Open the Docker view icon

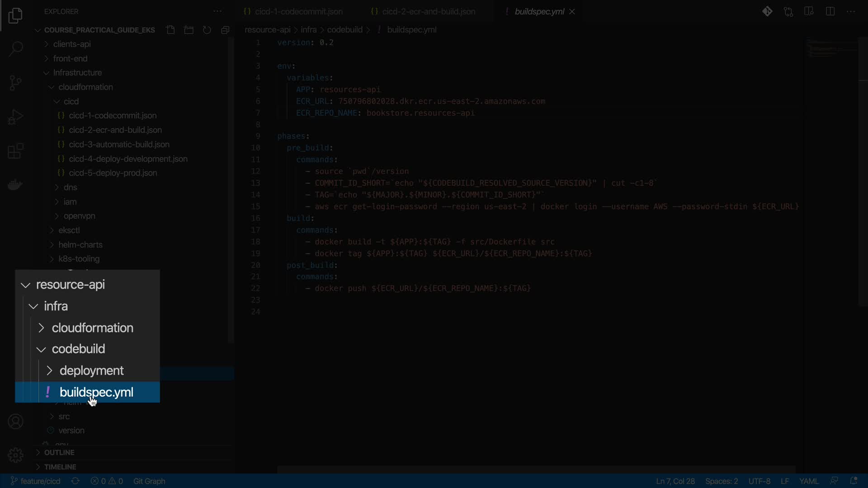tap(15, 185)
